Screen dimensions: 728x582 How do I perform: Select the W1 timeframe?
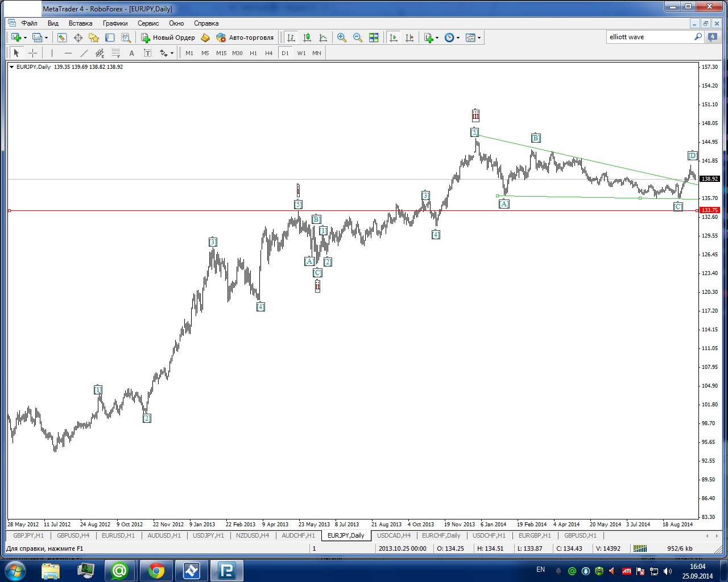301,53
